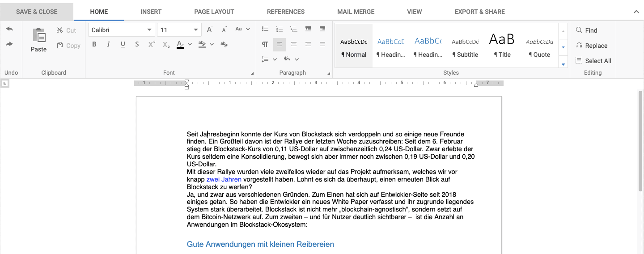
Task: Center the paragraph text
Action: pos(294,44)
